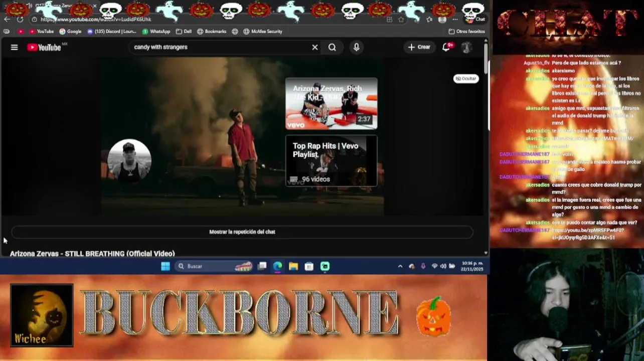
Task: Open File Explorer from the taskbar
Action: (x=293, y=266)
